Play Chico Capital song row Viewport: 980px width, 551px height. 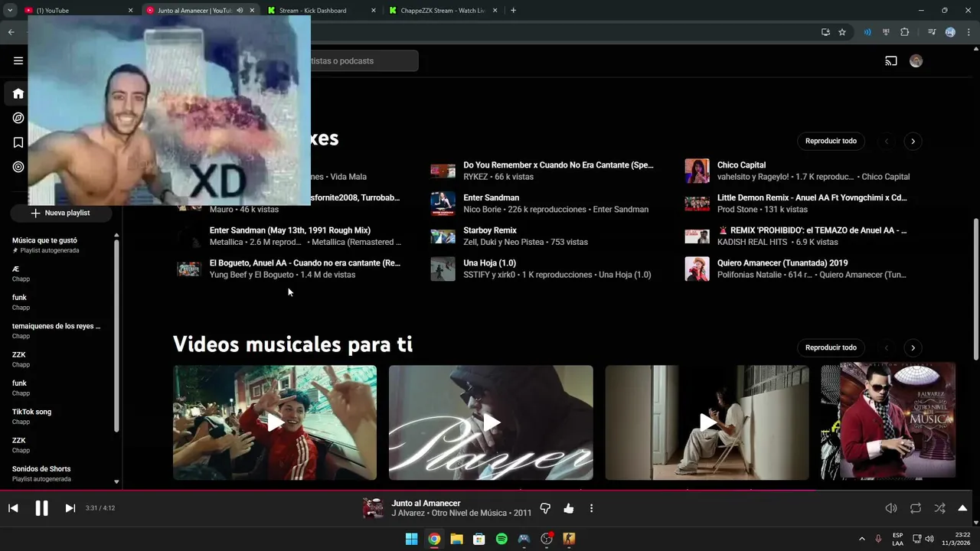799,171
